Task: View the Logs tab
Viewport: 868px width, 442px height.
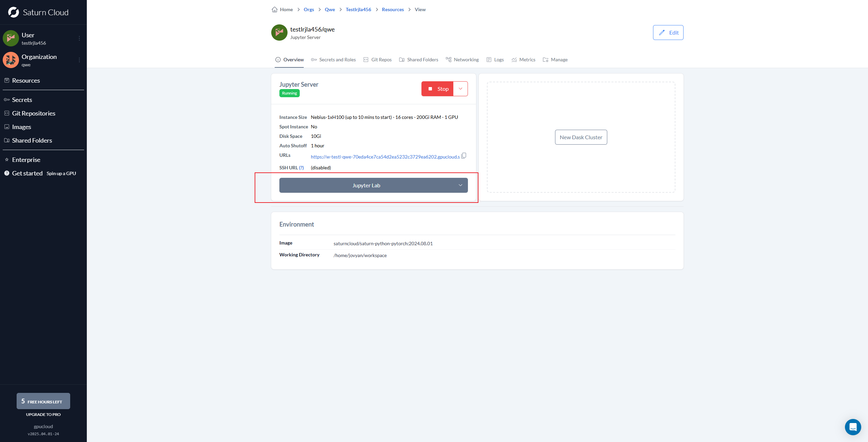Action: click(495, 60)
